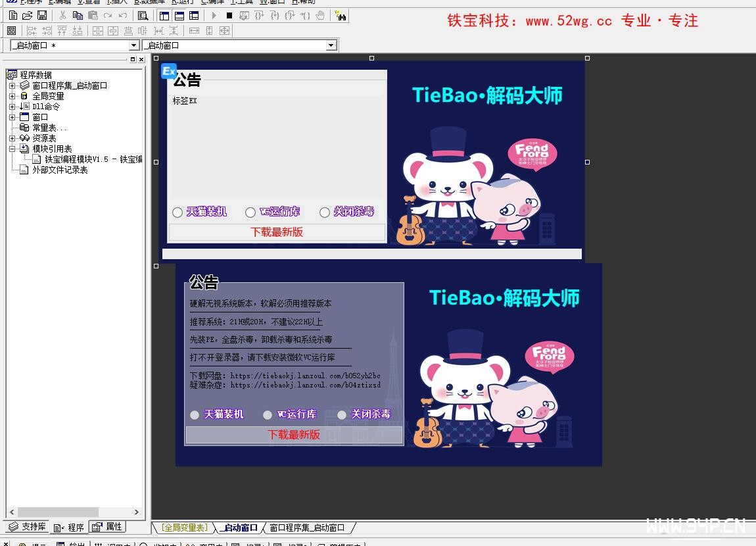Click 下载最新版 button in form designer

(277, 232)
